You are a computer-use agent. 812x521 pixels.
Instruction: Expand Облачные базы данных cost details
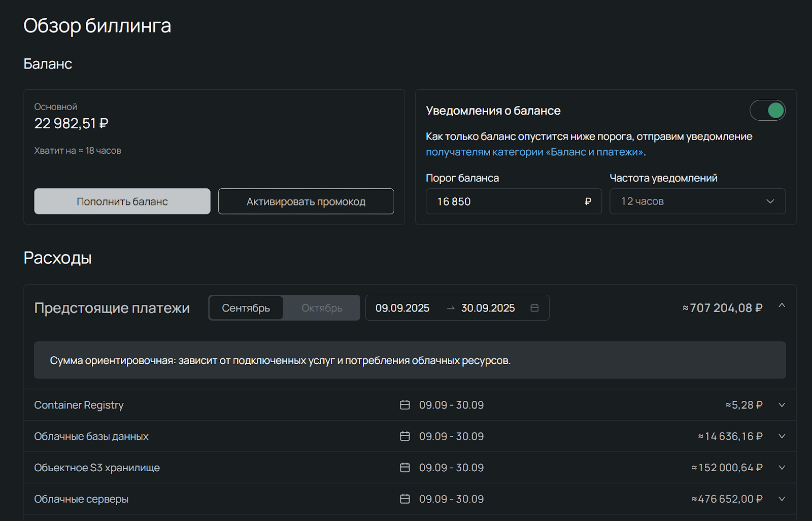pyautogui.click(x=782, y=436)
